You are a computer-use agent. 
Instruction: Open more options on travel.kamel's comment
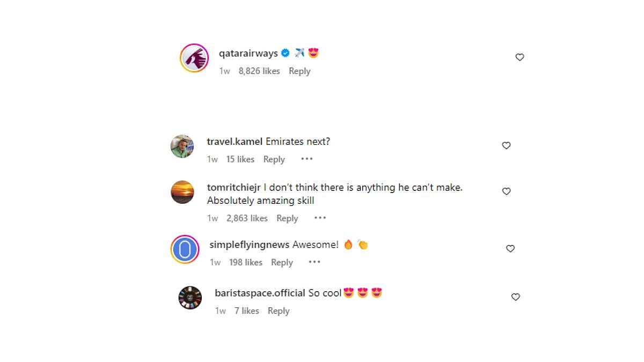pyautogui.click(x=306, y=159)
